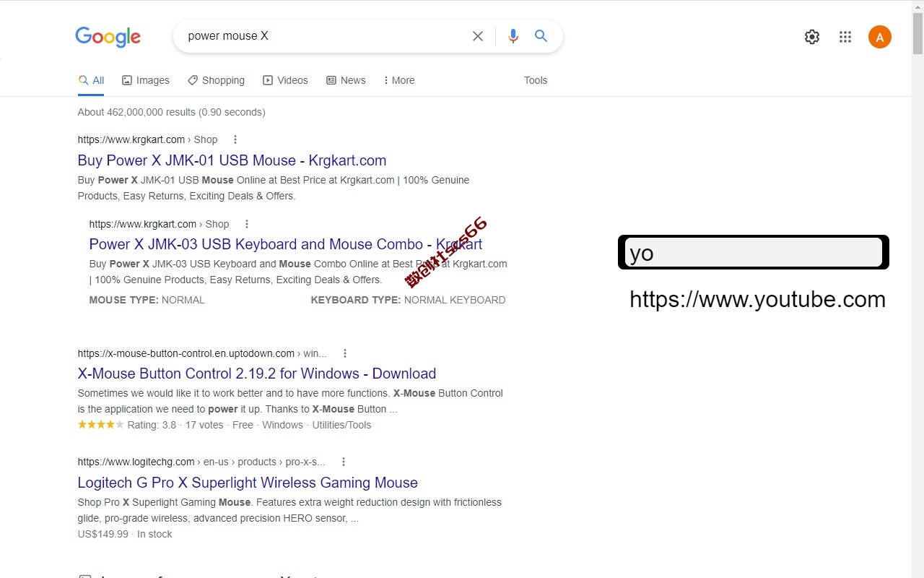
Task: Open X-Mouse Button Control 2.19.2 download link
Action: [x=257, y=374]
